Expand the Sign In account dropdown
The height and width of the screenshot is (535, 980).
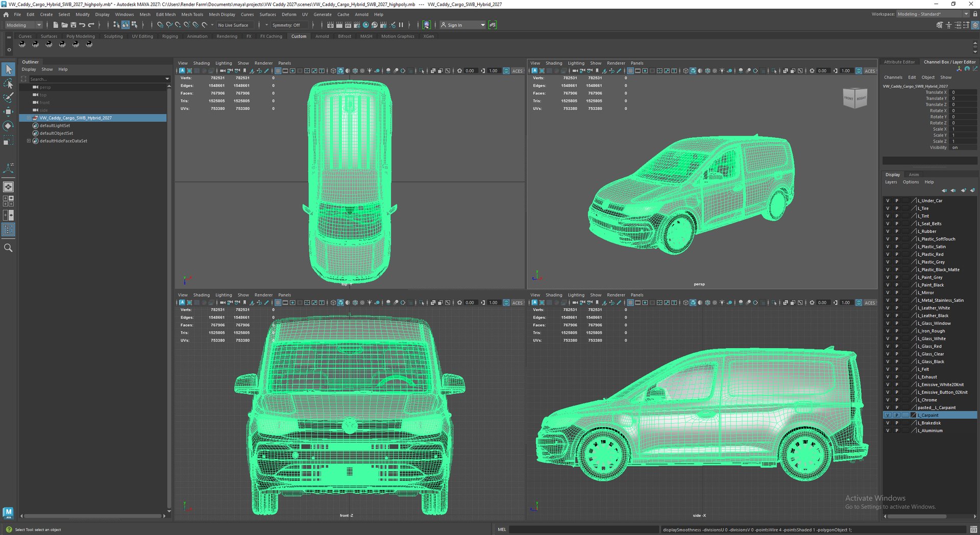tap(462, 25)
